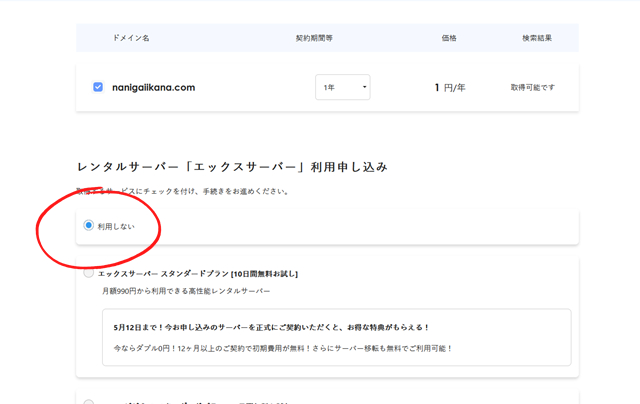
Task: Click the nanigaiikana.com domain name text
Action: [153, 87]
